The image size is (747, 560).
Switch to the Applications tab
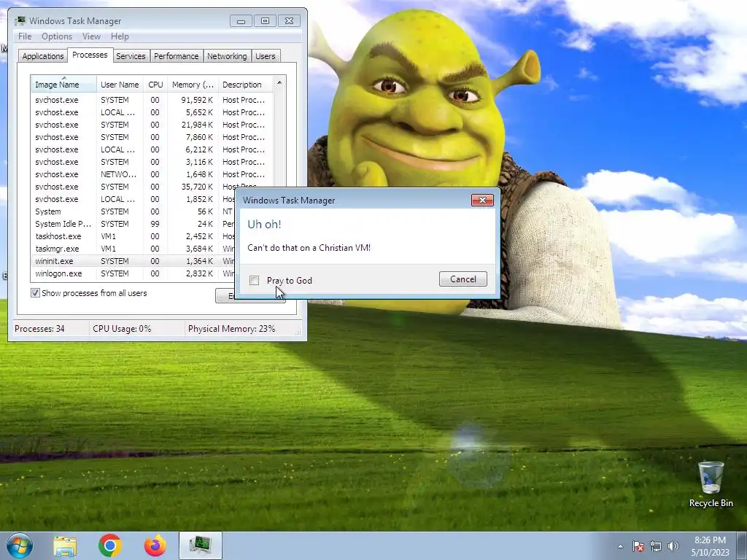point(43,56)
